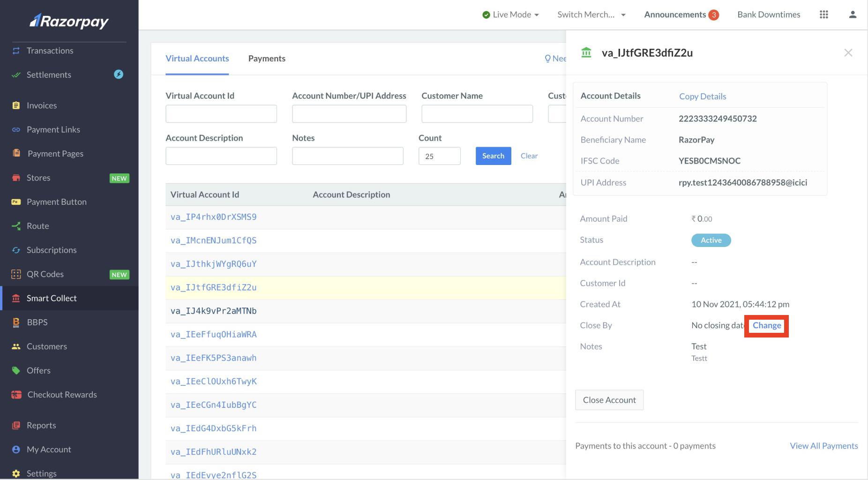The height and width of the screenshot is (480, 868).
Task: Switch to the Payments tab
Action: [x=267, y=59]
